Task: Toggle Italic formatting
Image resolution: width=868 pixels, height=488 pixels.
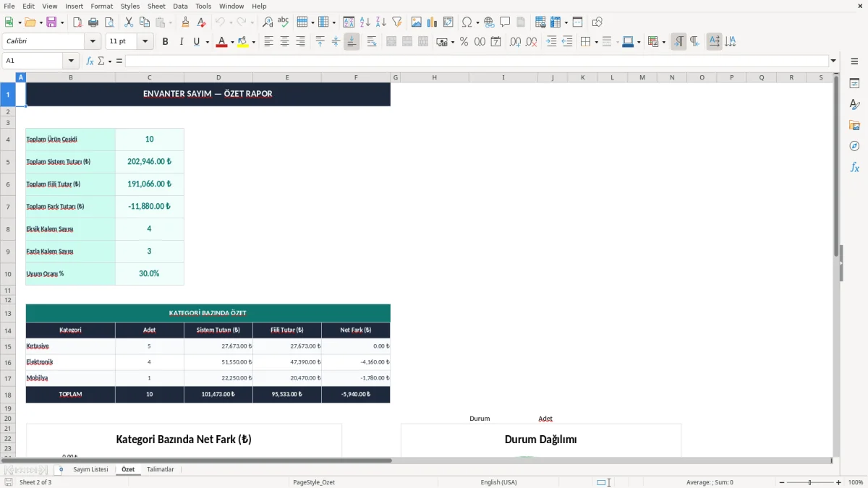Action: (x=182, y=42)
